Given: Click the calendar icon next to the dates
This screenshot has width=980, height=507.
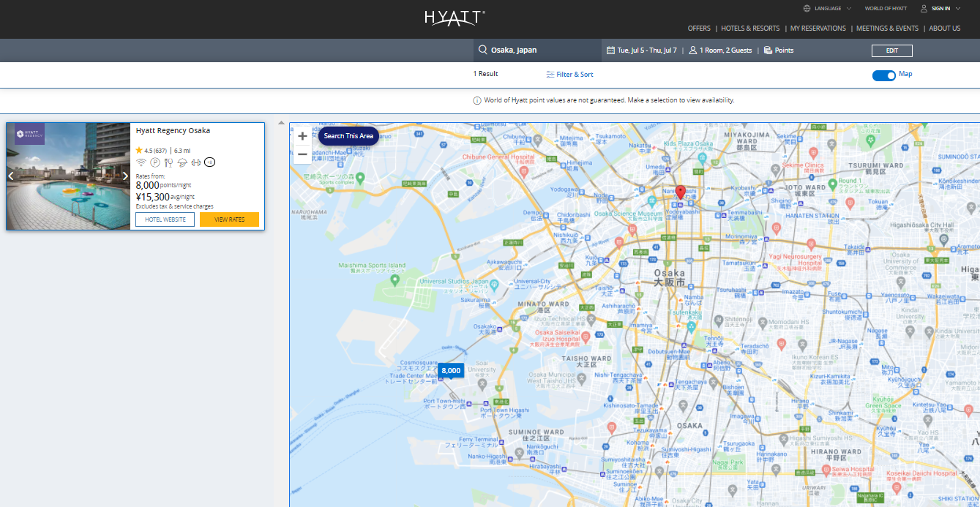Looking at the screenshot, I should [611, 50].
